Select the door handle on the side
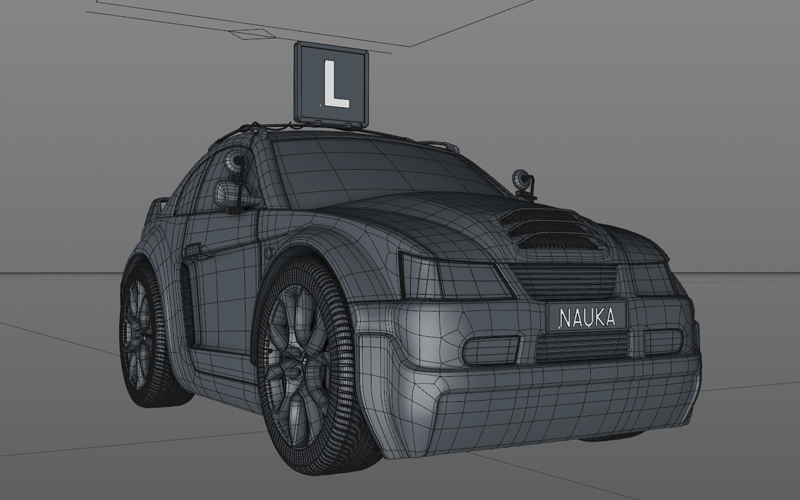 point(192,250)
